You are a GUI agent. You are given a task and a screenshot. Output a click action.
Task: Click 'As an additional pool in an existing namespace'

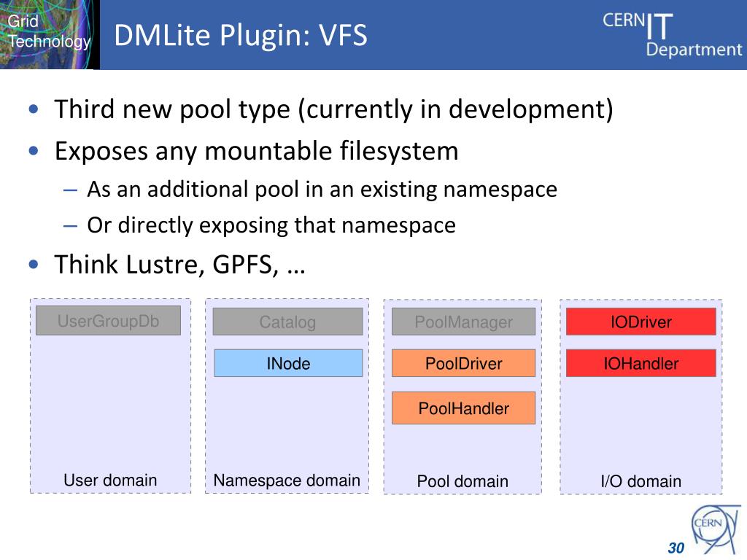(x=322, y=189)
